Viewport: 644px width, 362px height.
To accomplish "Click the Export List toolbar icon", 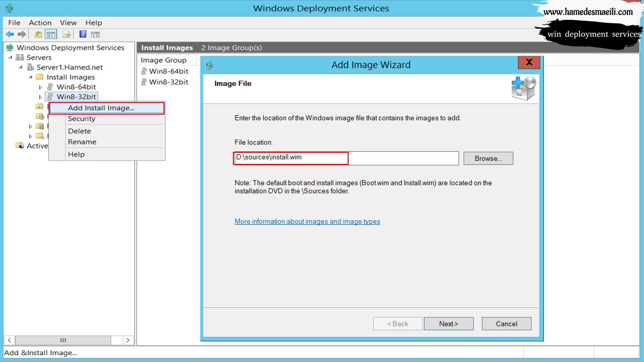I will click(x=66, y=34).
